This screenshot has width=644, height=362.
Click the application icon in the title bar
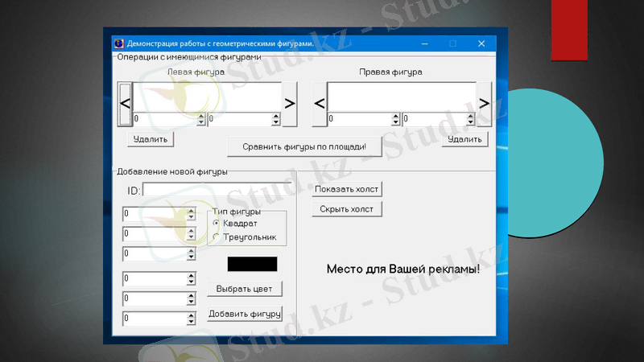coord(119,43)
